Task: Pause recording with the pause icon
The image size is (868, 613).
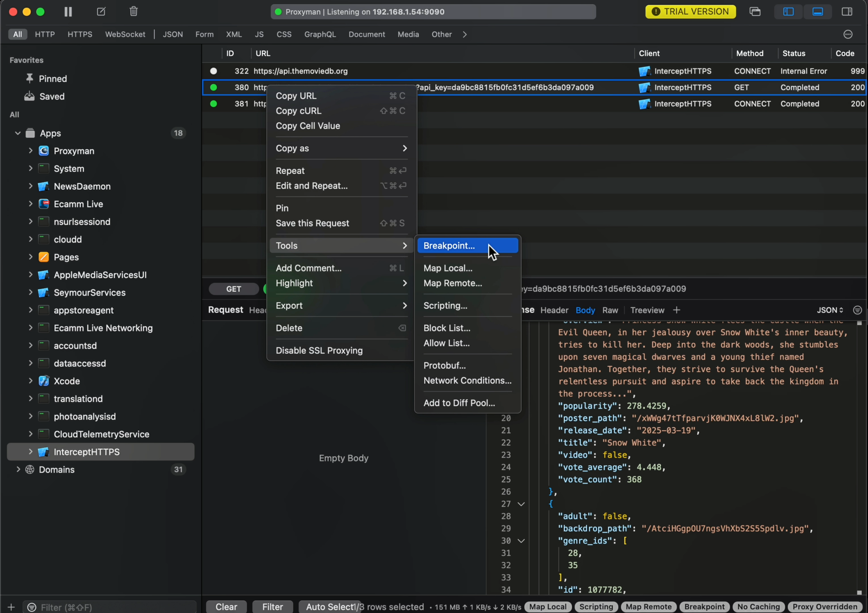Action: point(68,12)
